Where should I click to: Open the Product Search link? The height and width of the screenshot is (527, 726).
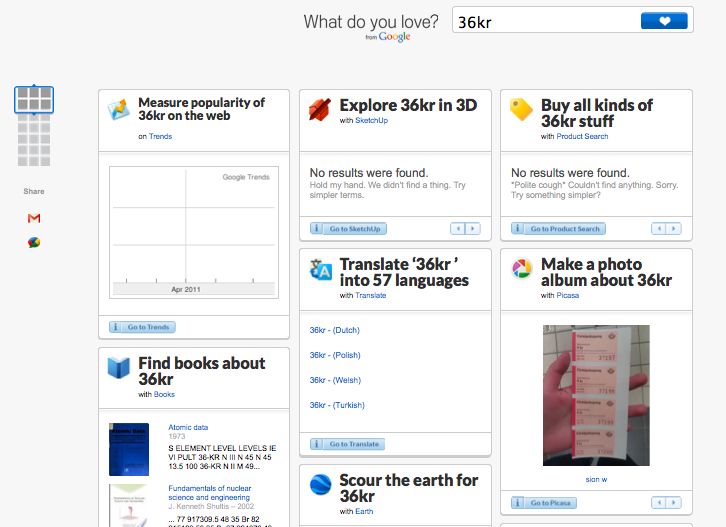tap(582, 136)
